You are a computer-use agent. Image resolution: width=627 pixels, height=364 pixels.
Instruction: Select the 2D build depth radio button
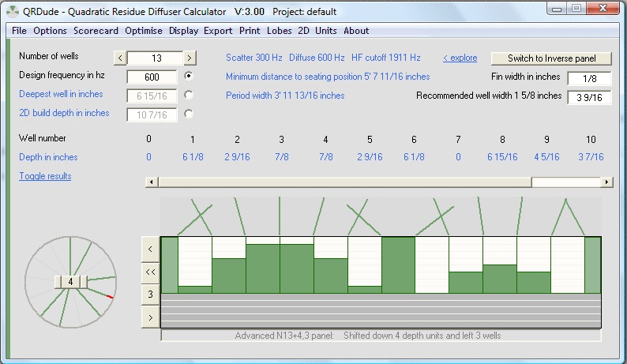tap(189, 114)
